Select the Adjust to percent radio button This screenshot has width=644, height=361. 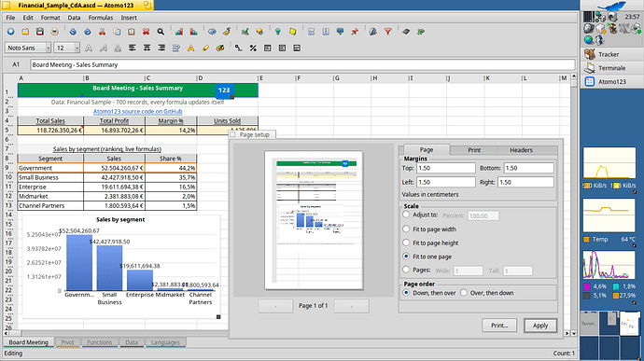click(406, 215)
